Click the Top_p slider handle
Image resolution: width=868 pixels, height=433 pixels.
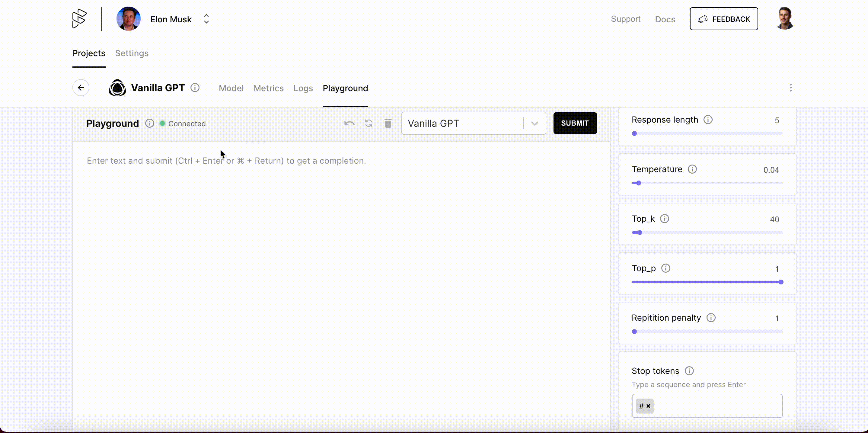(x=781, y=282)
